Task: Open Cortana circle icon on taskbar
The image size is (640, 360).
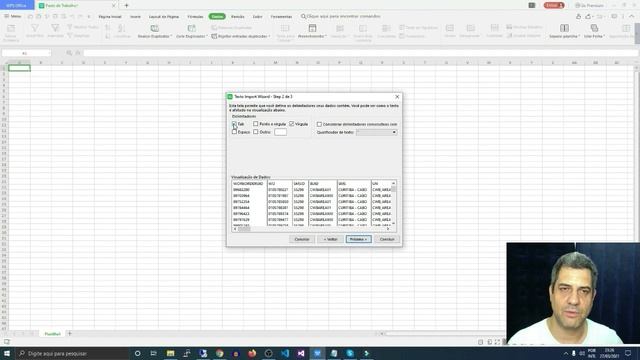Action: click(x=138, y=353)
